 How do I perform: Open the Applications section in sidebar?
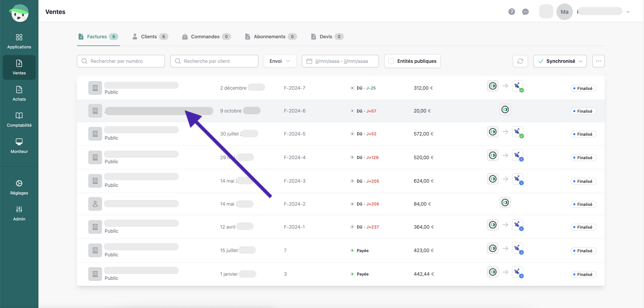pos(19,41)
